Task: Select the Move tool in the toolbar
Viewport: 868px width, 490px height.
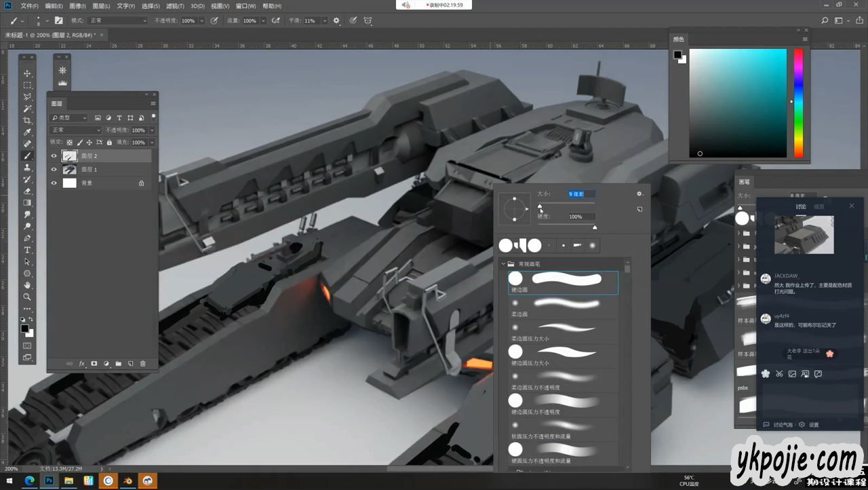Action: pos(27,73)
